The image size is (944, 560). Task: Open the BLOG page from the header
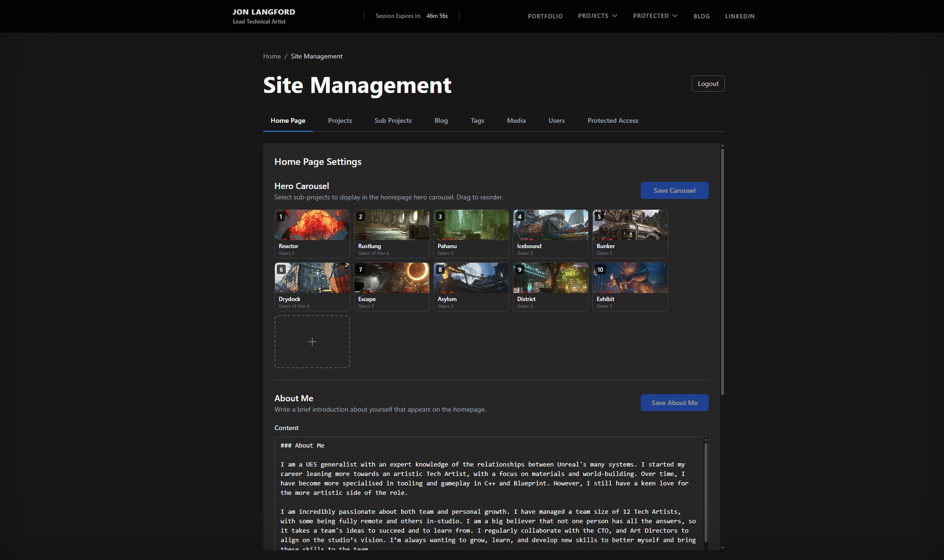point(702,16)
